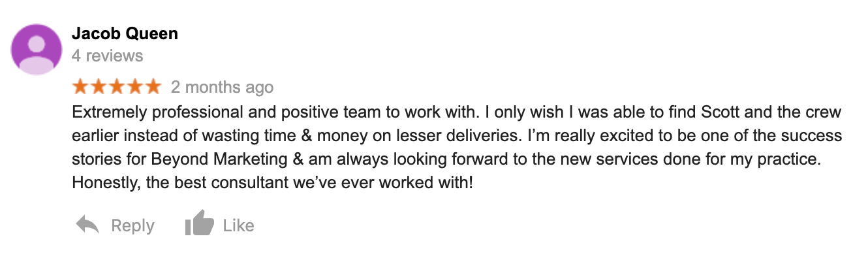868x264 pixels.
Task: Click the first orange rating star
Action: pos(81,87)
